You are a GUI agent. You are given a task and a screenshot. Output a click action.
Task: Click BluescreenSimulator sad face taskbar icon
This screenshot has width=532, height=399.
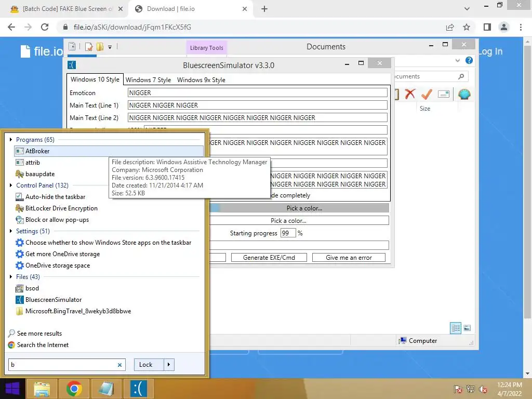pos(138,389)
